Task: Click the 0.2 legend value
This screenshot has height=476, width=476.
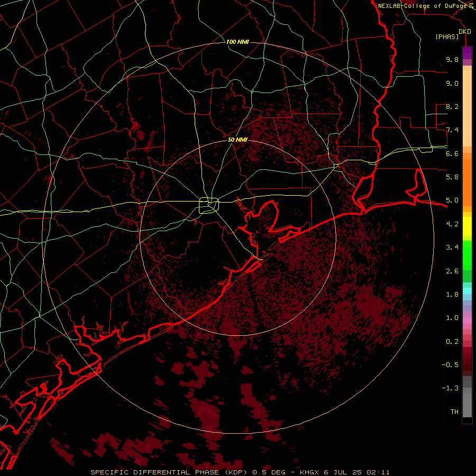Action: click(x=452, y=342)
